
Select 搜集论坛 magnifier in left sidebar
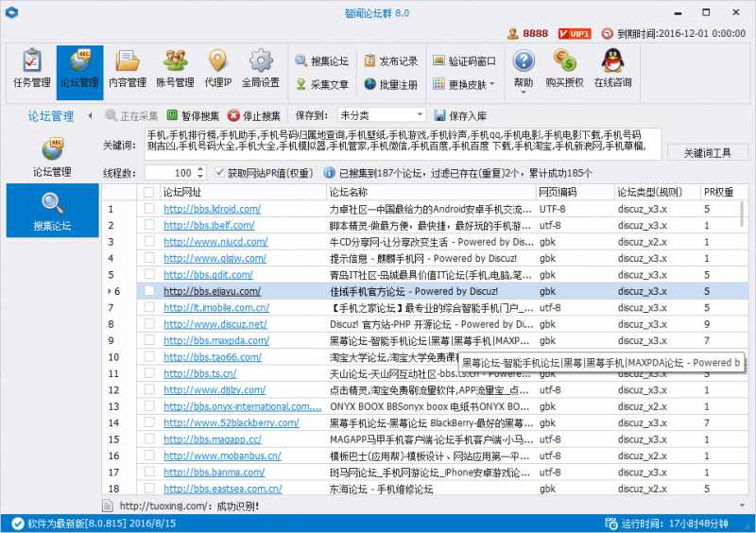click(x=52, y=211)
